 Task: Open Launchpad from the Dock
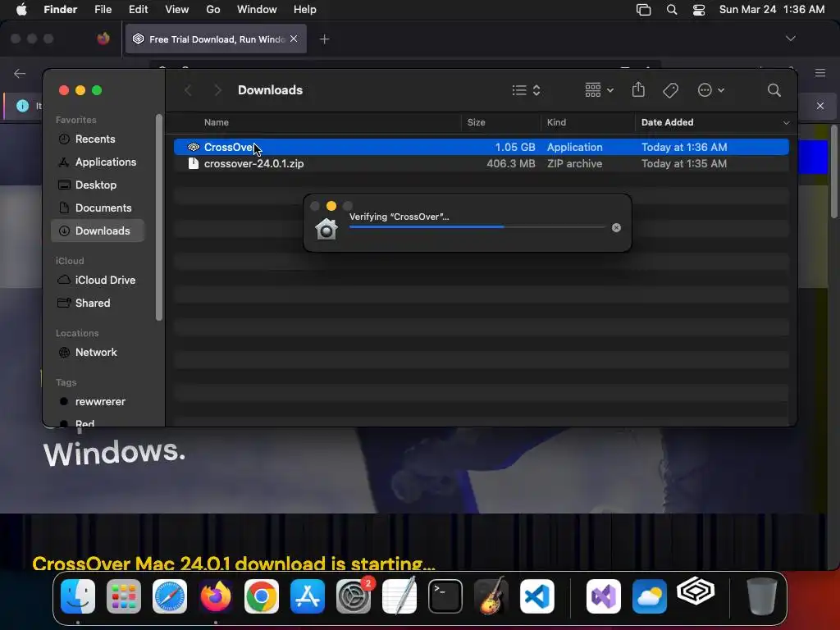(x=124, y=596)
